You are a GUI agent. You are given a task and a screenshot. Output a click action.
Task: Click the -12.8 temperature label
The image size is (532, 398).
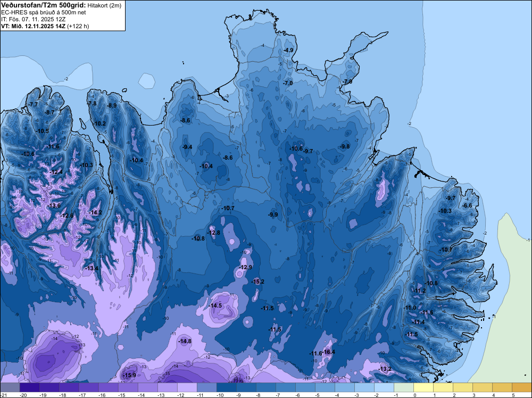(x=213, y=233)
